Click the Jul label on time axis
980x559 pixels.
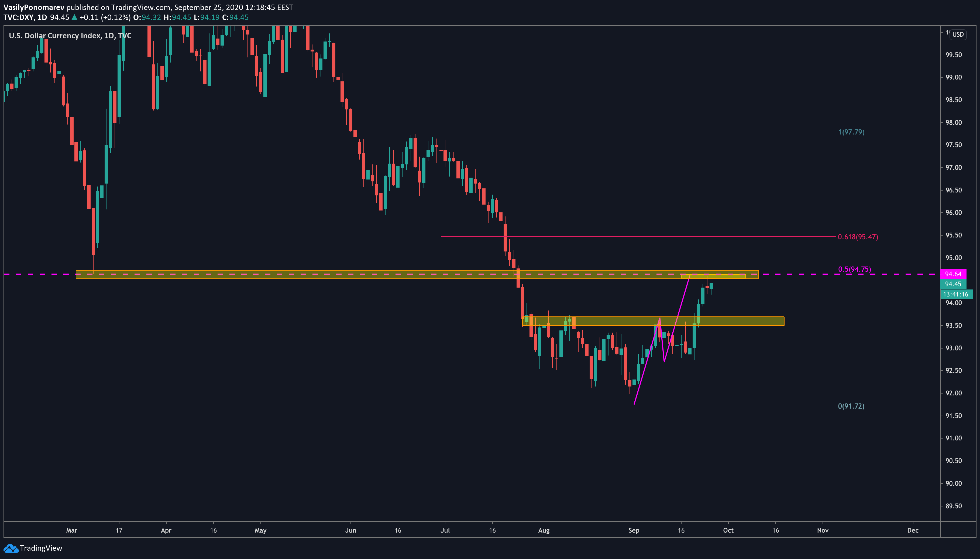tap(445, 530)
